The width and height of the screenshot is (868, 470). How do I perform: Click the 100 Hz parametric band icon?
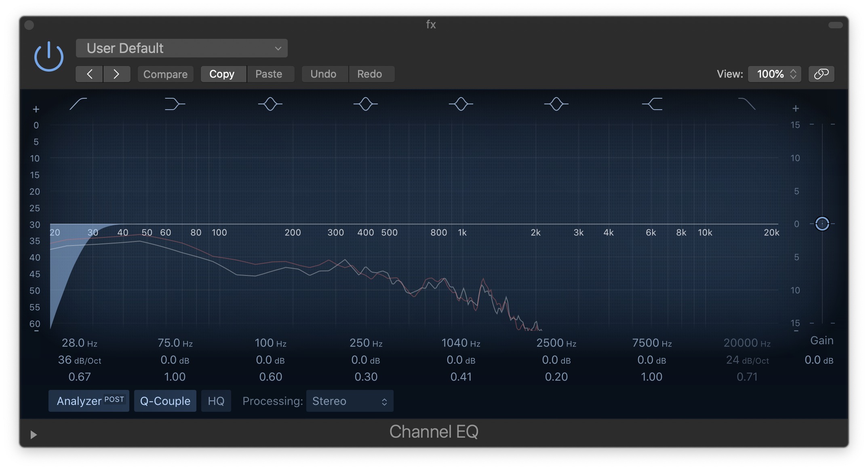[270, 104]
